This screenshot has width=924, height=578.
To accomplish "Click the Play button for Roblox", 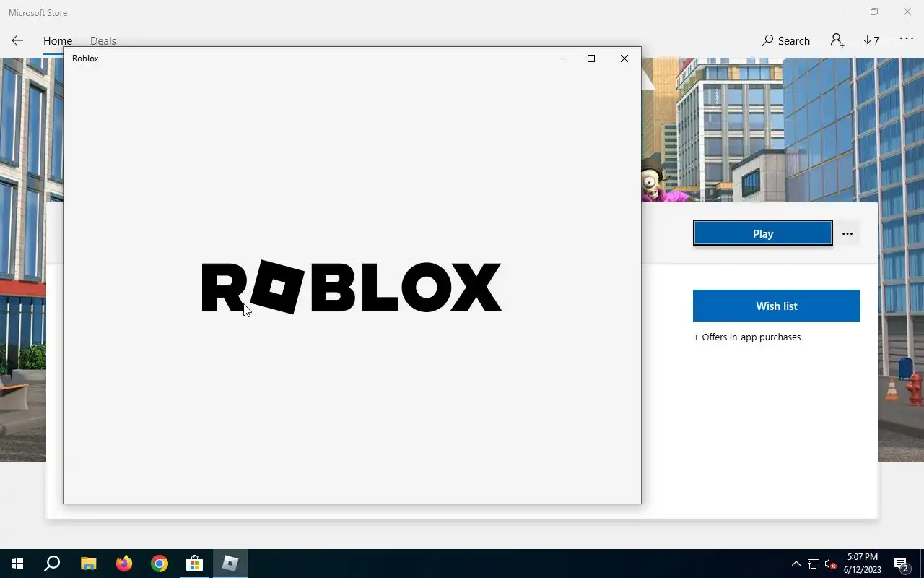I will click(763, 233).
